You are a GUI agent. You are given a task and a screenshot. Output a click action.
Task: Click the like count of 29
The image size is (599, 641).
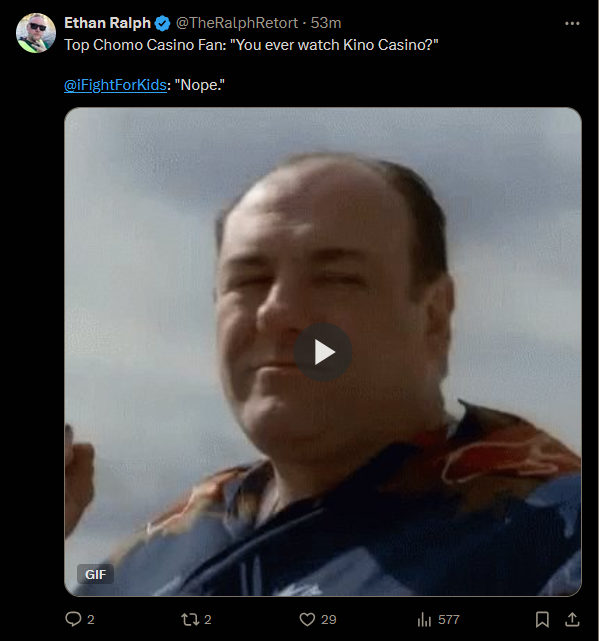click(x=328, y=620)
